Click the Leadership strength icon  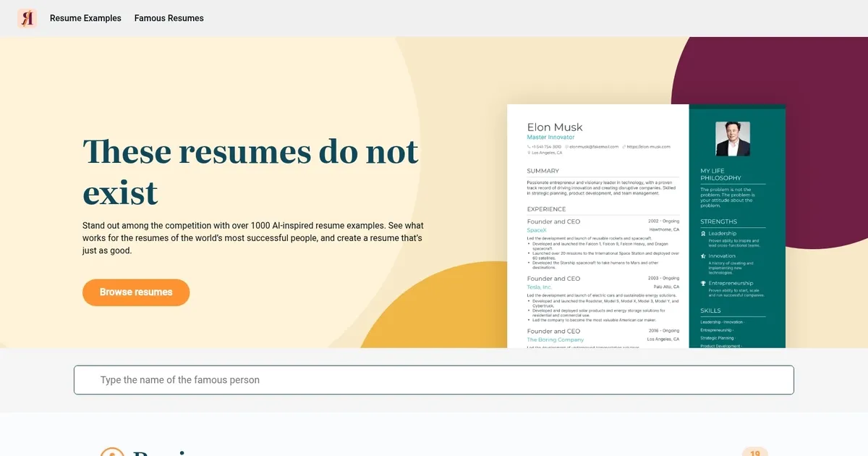click(x=704, y=234)
